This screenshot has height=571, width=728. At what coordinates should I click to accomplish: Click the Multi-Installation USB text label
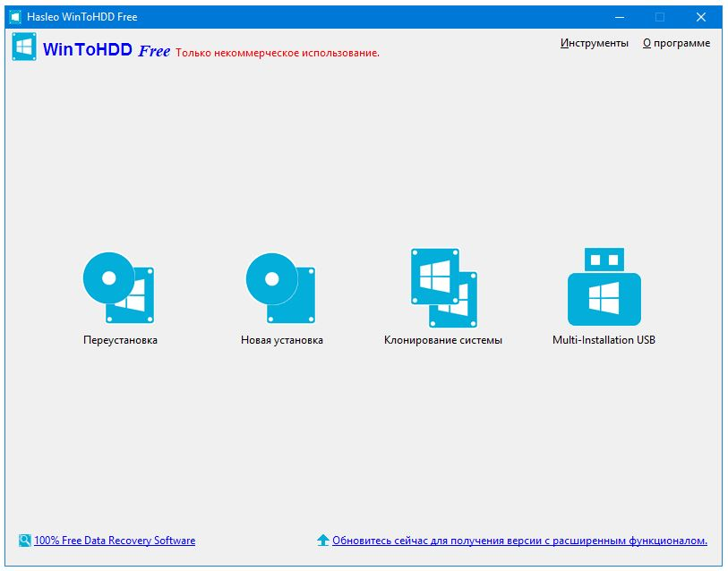point(605,339)
